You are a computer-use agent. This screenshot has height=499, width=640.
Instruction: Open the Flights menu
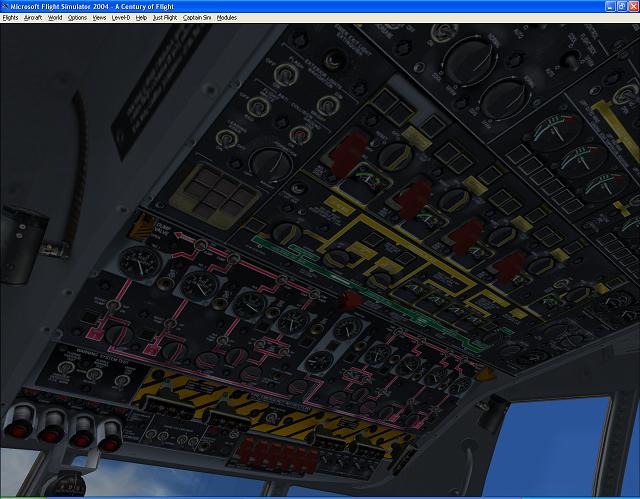10,18
